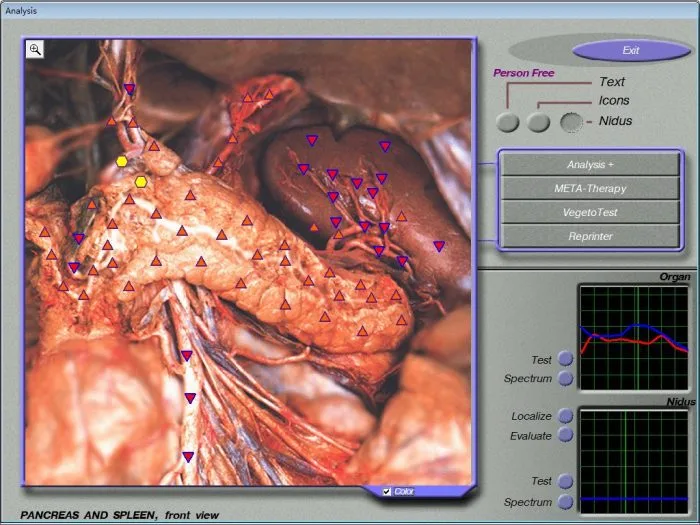The height and width of the screenshot is (525, 700).
Task: Toggle the Nidus round button
Action: (x=571, y=122)
